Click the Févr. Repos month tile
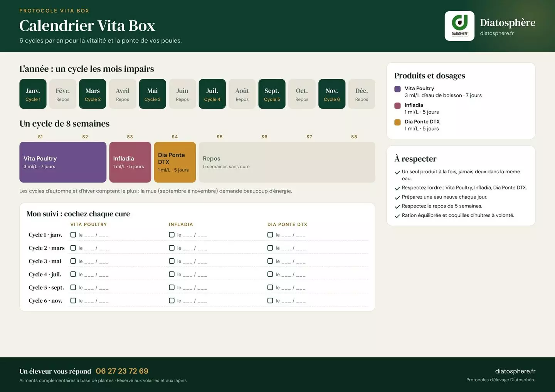Screen dimensions: 555x392 click(x=63, y=94)
